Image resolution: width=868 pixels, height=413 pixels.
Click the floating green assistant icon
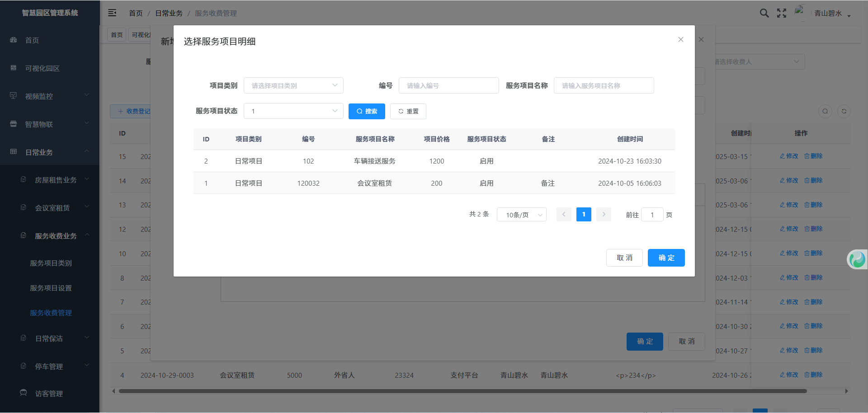(857, 259)
